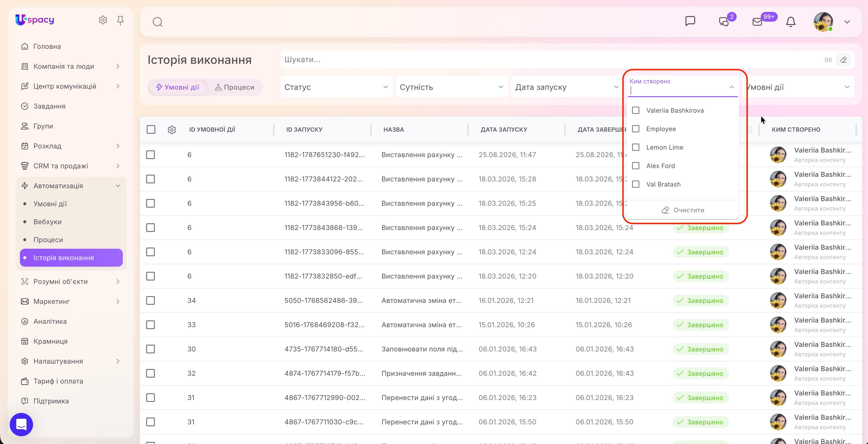Open Сутність filter dropdown

point(451,87)
